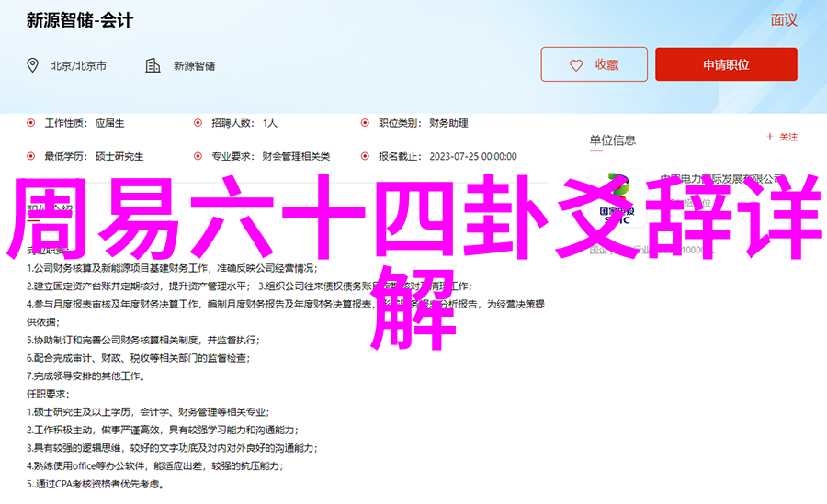Click the location pin icon
The image size is (827, 504).
pos(33,65)
